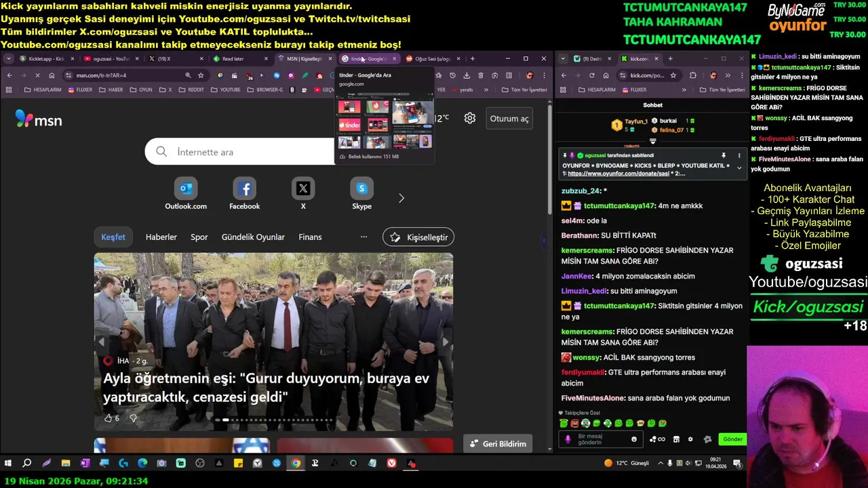Dislike the news story with thumbs down
This screenshot has width=868, height=488.
[133, 418]
